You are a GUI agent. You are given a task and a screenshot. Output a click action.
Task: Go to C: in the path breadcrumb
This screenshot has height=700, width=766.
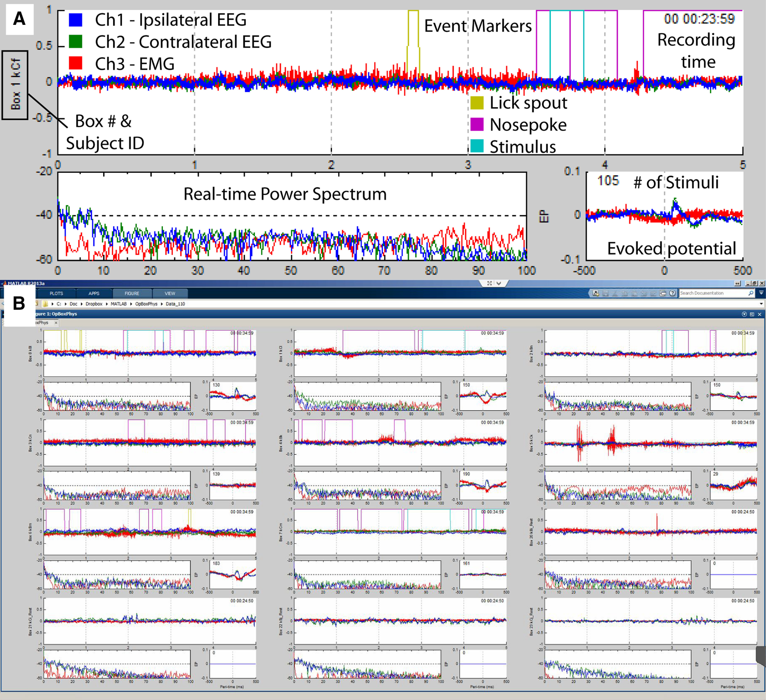tap(59, 304)
